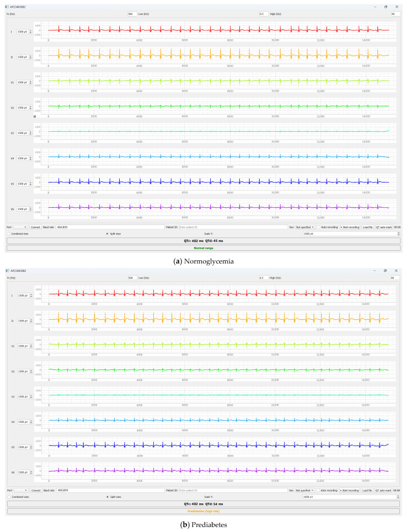
Task: Open Port dropdown in the Prediabetes window
Action: pos(21,490)
